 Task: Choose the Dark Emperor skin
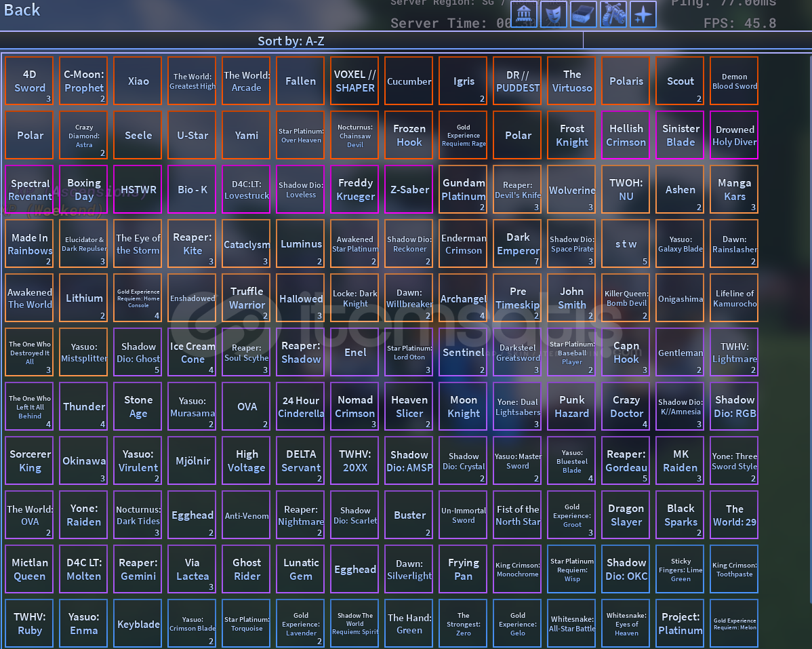[517, 243]
